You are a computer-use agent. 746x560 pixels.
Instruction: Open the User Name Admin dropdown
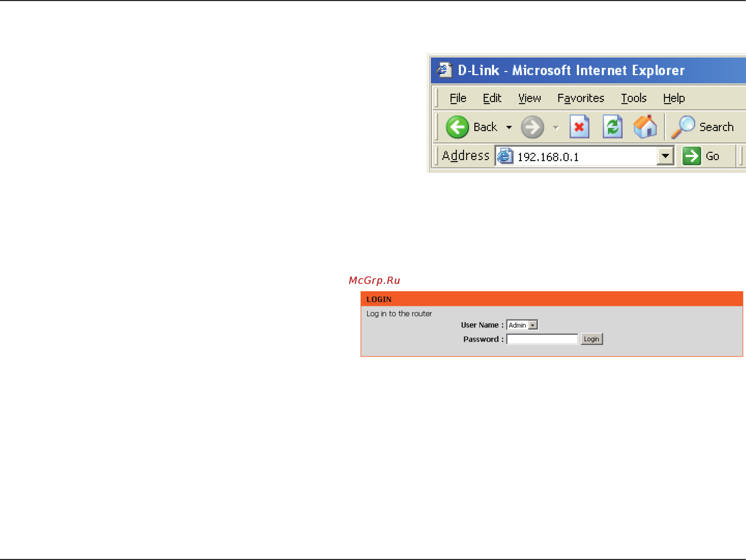(x=522, y=325)
